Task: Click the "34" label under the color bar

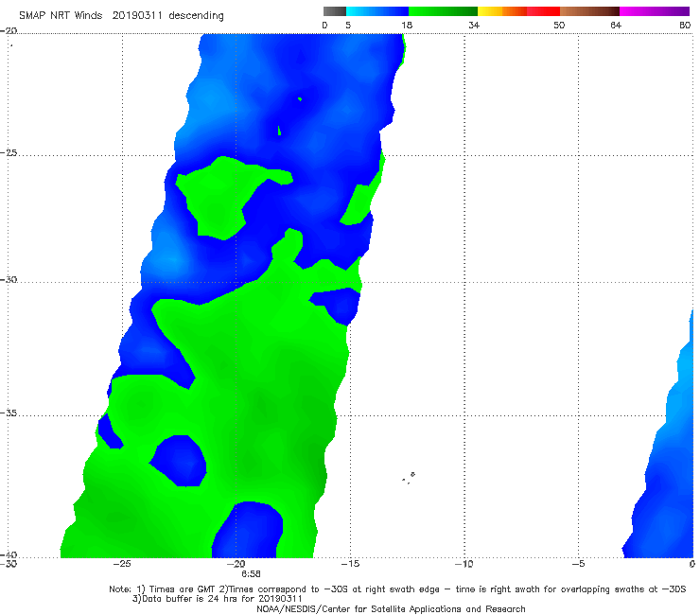Action: [x=474, y=26]
